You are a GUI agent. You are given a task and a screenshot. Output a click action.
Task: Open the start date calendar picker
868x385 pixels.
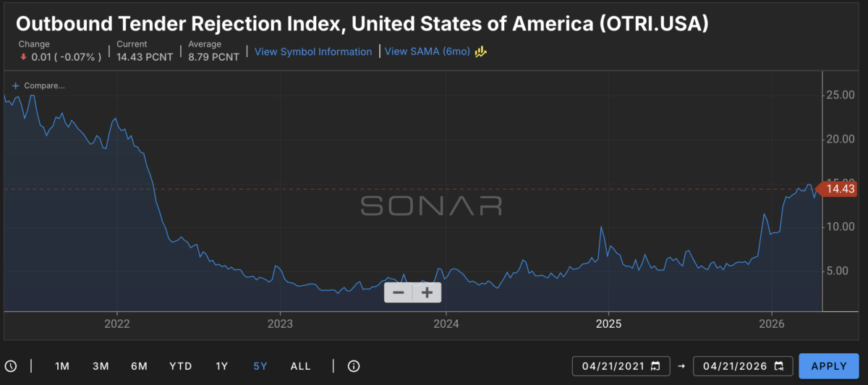[x=655, y=366]
